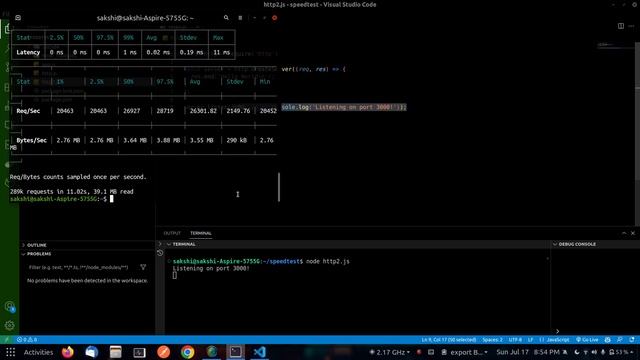Open the system menu battery indicator
Screen dimensions: 640x360
coord(621,352)
